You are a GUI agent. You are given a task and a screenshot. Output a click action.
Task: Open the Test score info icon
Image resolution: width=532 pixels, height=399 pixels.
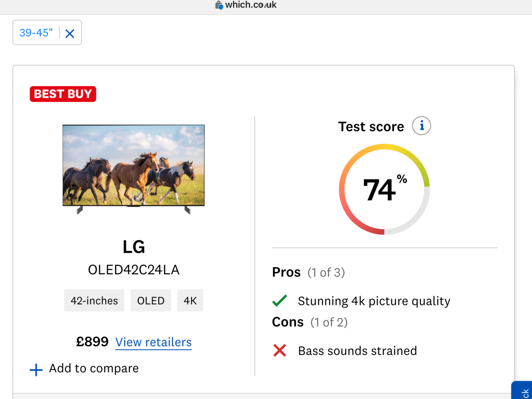pos(421,126)
